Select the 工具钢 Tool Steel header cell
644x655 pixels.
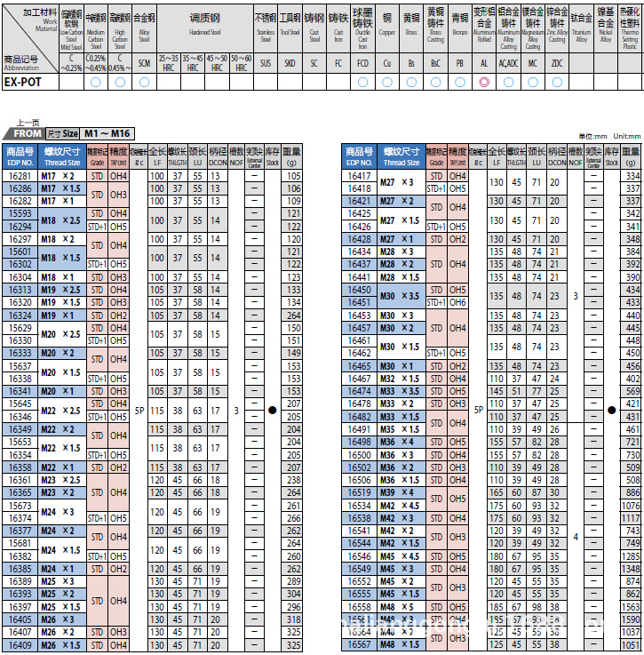click(290, 28)
